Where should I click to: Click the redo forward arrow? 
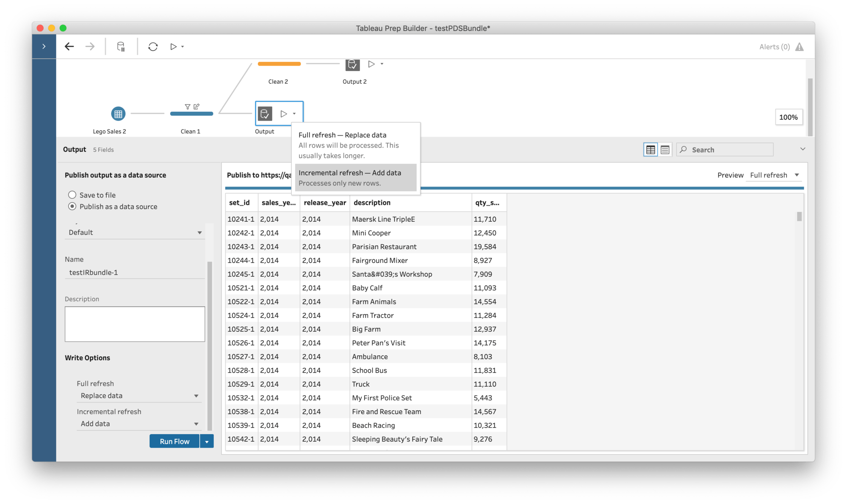90,47
